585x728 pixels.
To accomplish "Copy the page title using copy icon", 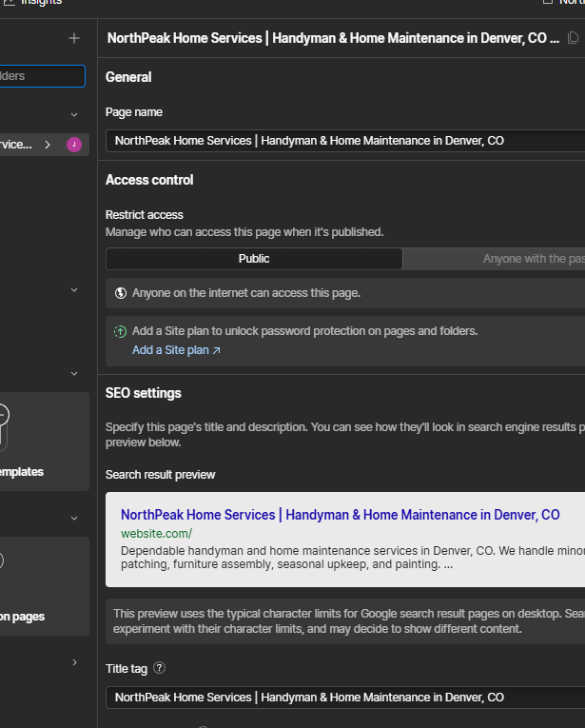I will (573, 38).
